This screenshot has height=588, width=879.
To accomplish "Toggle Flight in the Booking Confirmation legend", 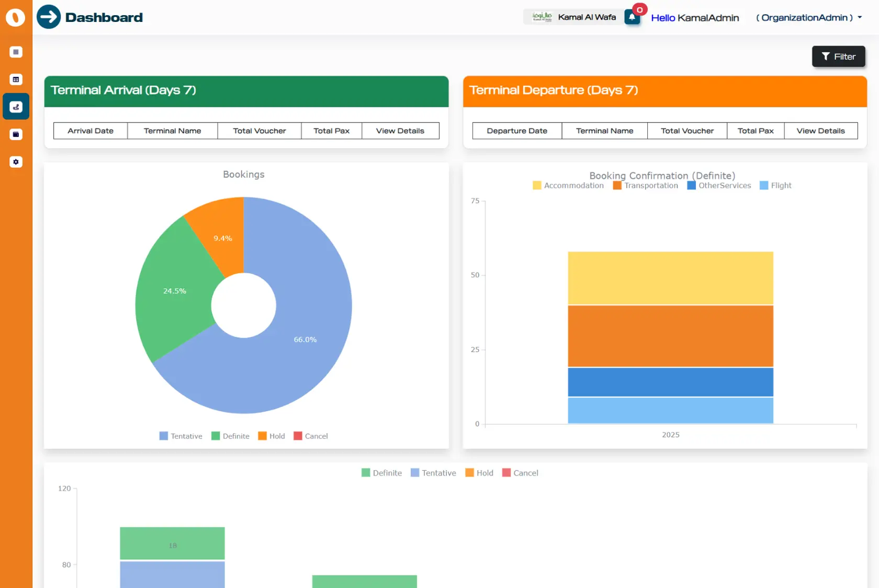I will click(775, 185).
